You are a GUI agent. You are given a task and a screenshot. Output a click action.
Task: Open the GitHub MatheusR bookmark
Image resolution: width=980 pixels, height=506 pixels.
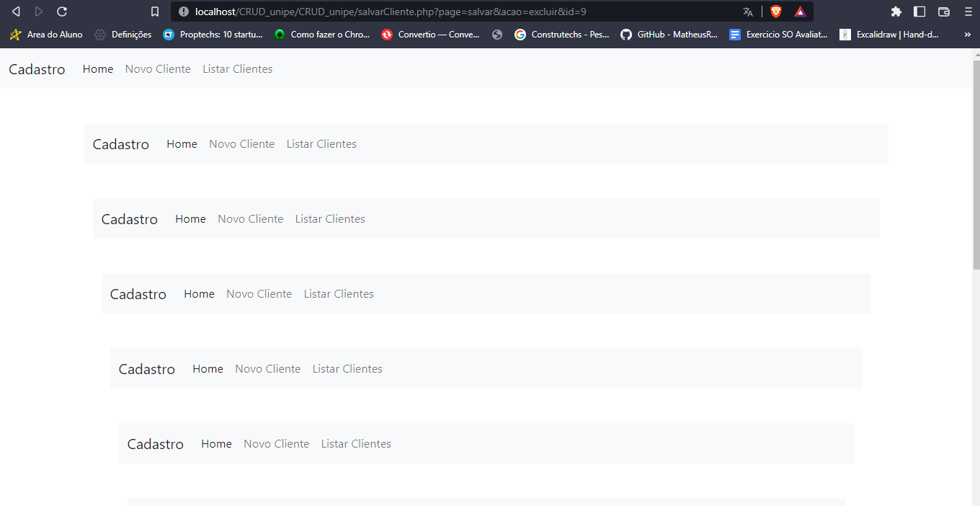coord(669,34)
